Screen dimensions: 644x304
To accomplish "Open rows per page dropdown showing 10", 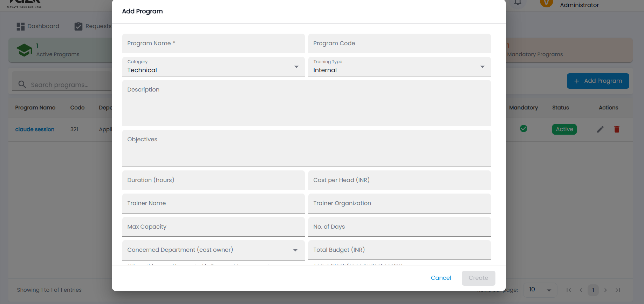I will pos(540,290).
